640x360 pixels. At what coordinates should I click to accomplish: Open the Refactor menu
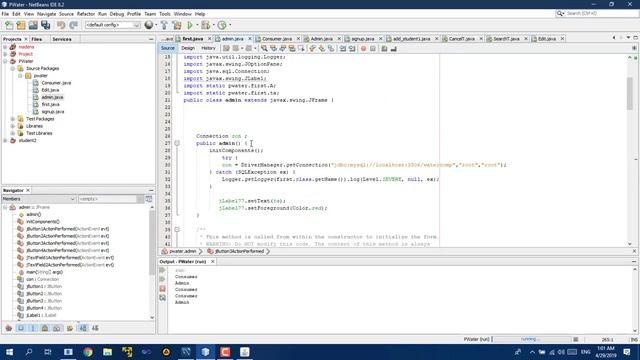click(86, 14)
